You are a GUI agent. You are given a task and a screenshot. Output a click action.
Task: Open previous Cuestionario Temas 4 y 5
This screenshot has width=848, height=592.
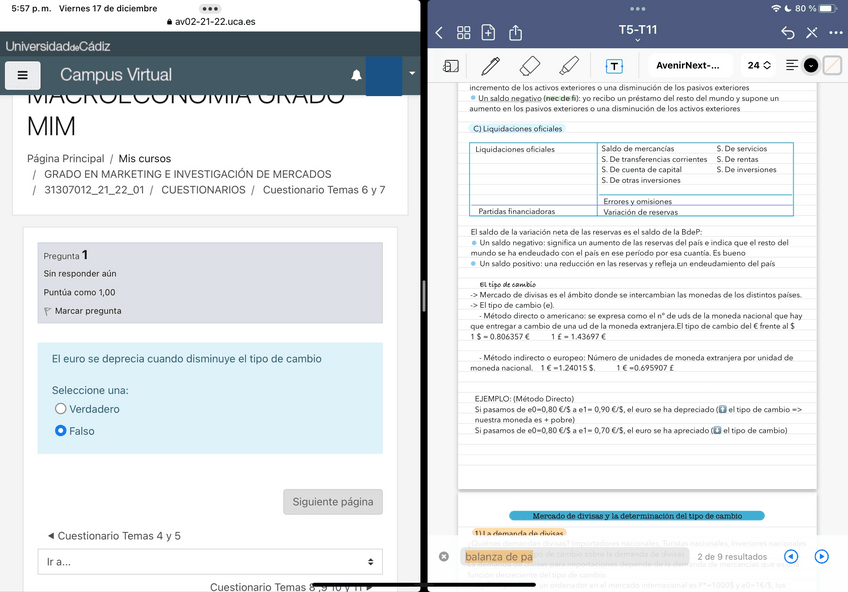point(114,536)
